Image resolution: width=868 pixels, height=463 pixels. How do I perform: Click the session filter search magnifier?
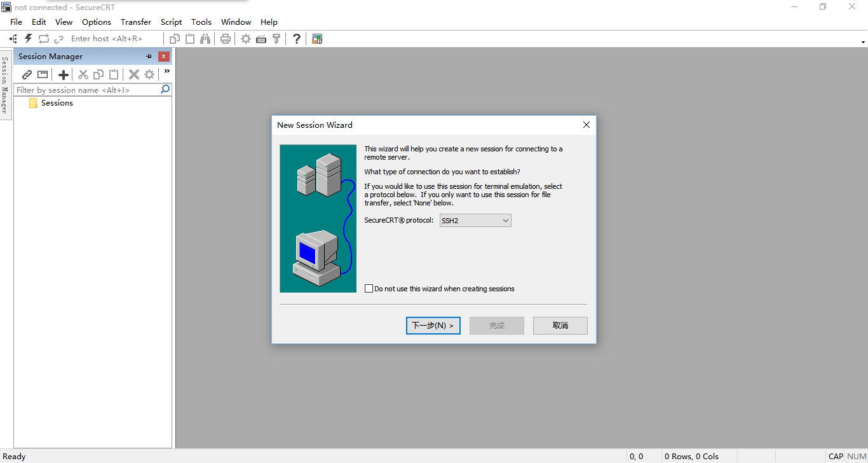click(165, 90)
